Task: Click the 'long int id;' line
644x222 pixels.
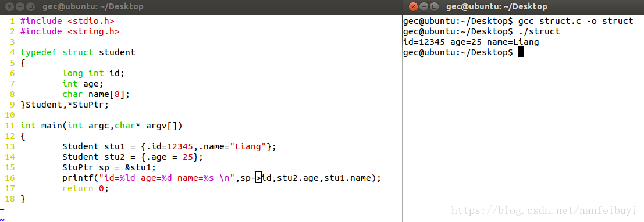Action: (93, 73)
